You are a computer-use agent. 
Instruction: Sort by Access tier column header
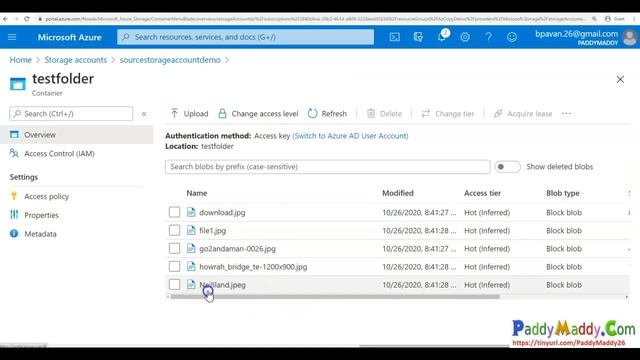pyautogui.click(x=482, y=193)
